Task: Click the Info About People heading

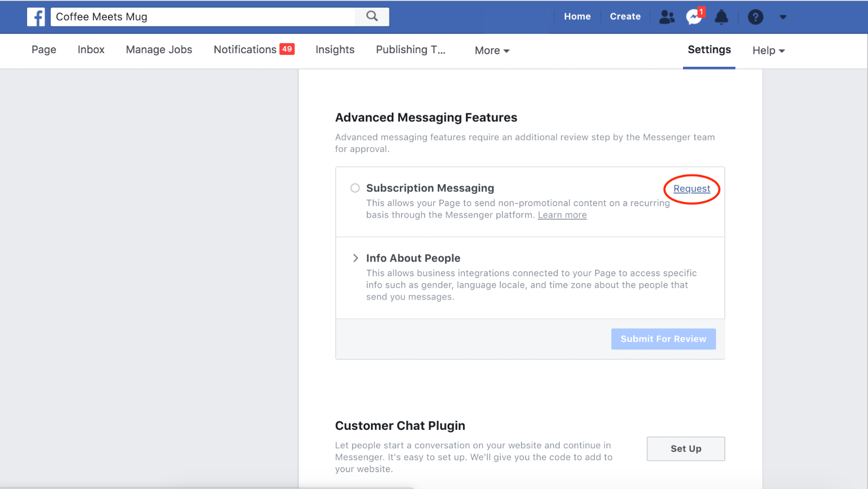Action: click(413, 258)
